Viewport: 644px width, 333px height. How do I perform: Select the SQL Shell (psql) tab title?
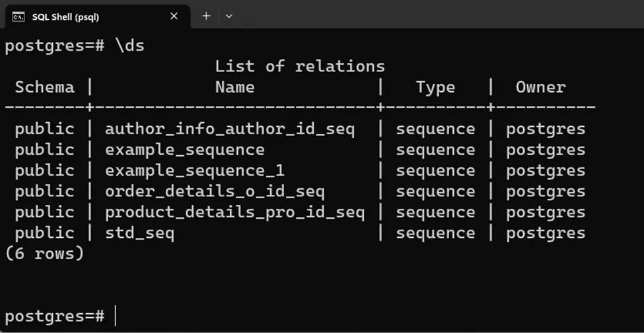pyautogui.click(x=65, y=17)
